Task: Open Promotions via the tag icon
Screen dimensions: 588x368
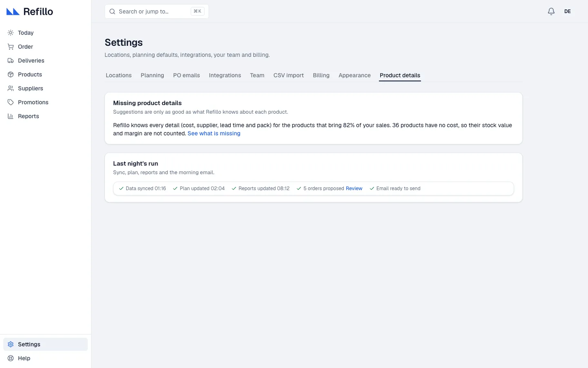Action: (x=11, y=102)
